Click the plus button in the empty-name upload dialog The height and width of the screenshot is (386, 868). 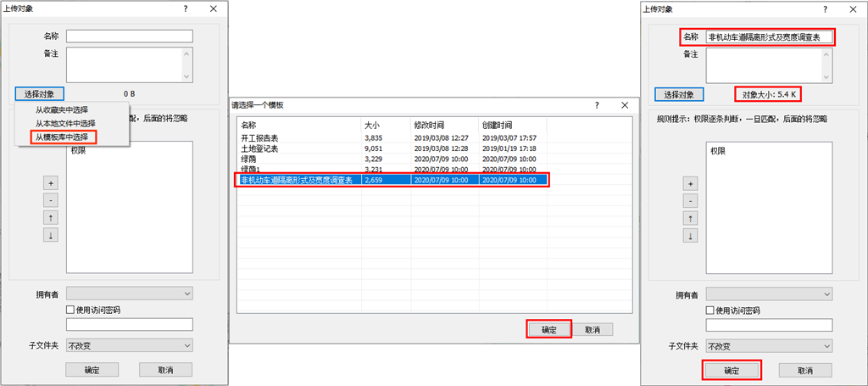(x=51, y=183)
